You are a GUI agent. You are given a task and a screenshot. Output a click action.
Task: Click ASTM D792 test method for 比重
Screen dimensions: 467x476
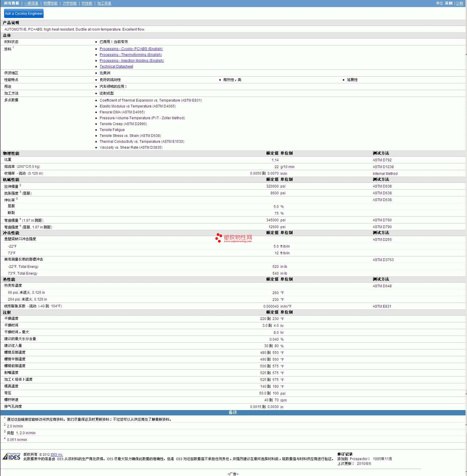(382, 160)
